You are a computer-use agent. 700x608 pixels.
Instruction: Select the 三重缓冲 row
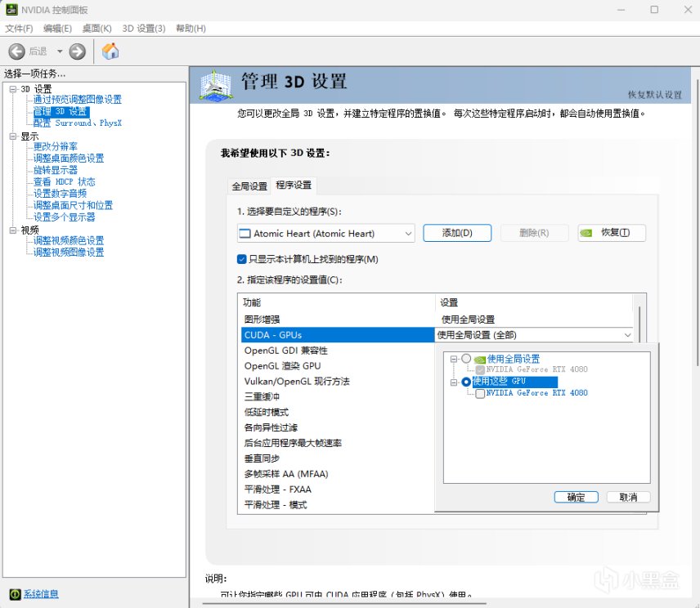(338, 396)
